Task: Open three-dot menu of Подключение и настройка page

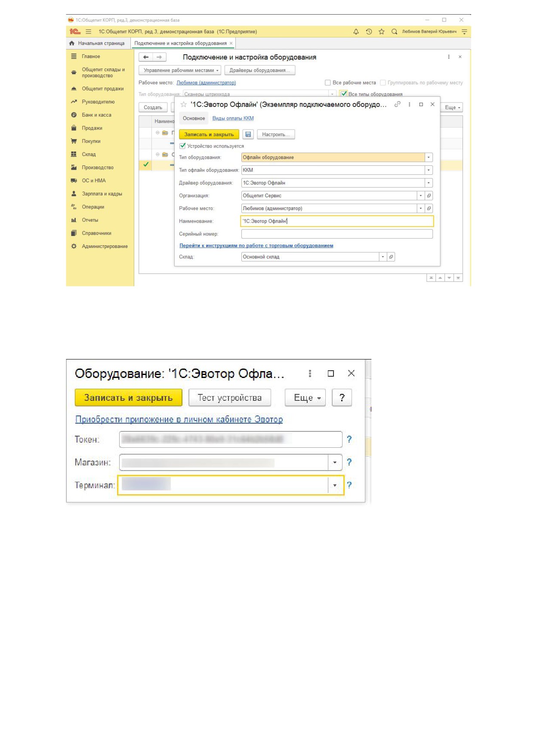Action: click(x=449, y=57)
